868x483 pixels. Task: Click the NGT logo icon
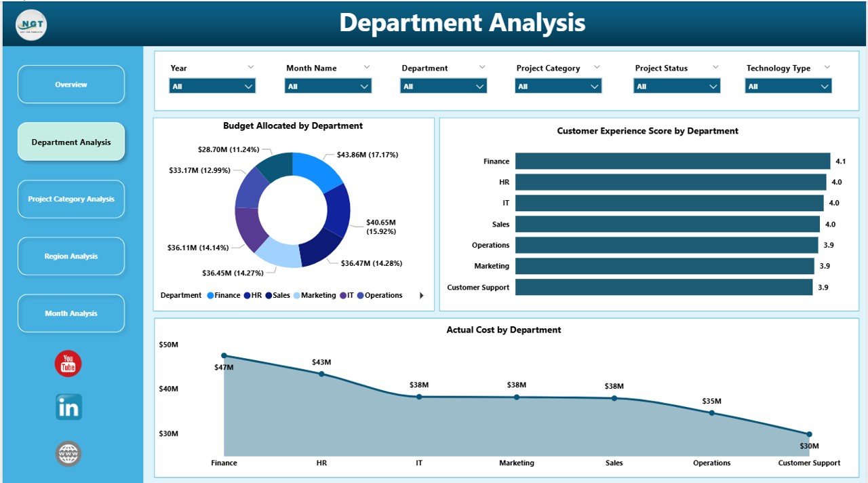coord(30,24)
